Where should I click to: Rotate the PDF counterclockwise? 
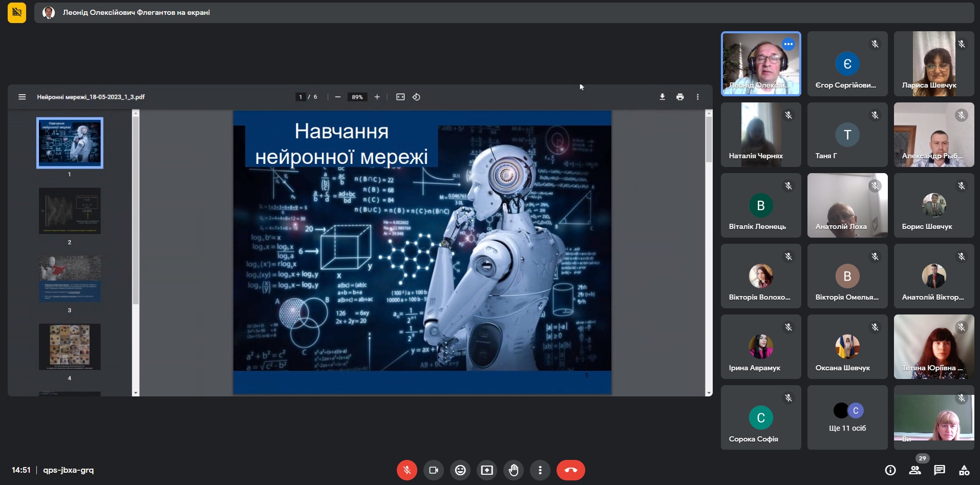click(x=416, y=97)
